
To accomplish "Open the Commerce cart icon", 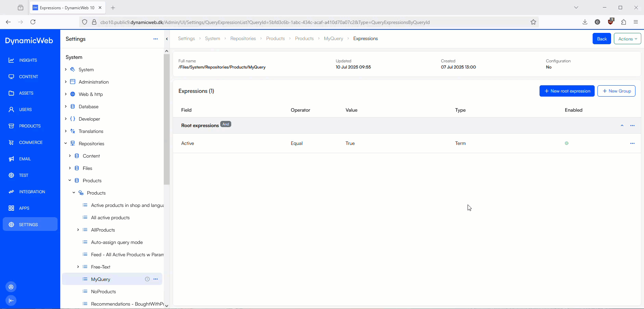I will pyautogui.click(x=11, y=143).
